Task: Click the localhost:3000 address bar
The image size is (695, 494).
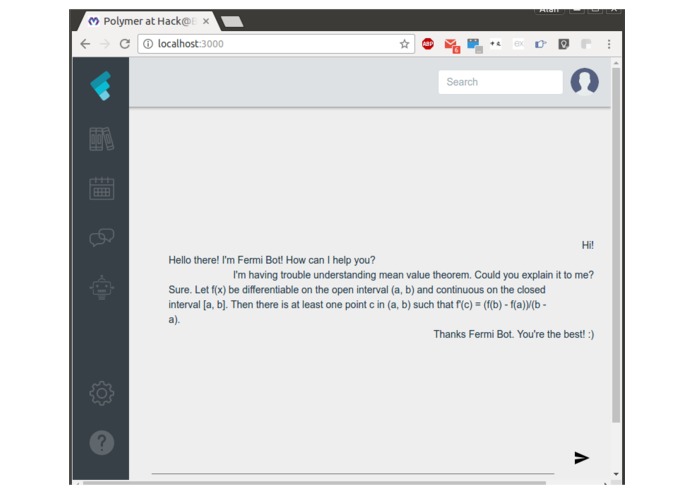Action: (276, 44)
